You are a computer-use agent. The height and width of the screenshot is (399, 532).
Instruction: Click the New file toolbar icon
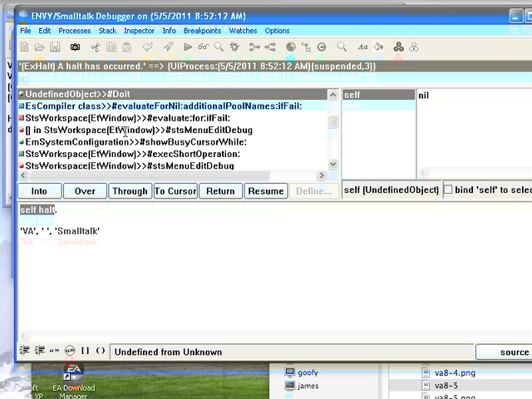click(24, 47)
